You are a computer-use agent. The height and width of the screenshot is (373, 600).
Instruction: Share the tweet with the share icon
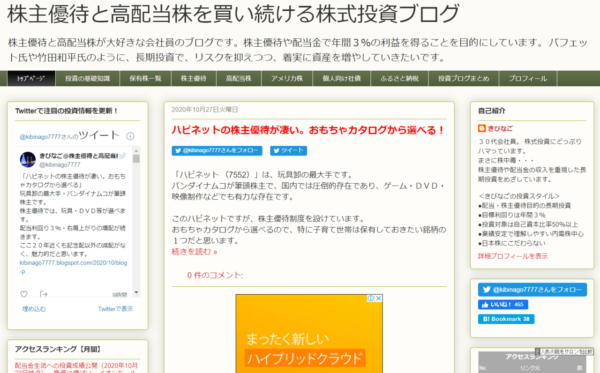click(x=44, y=294)
